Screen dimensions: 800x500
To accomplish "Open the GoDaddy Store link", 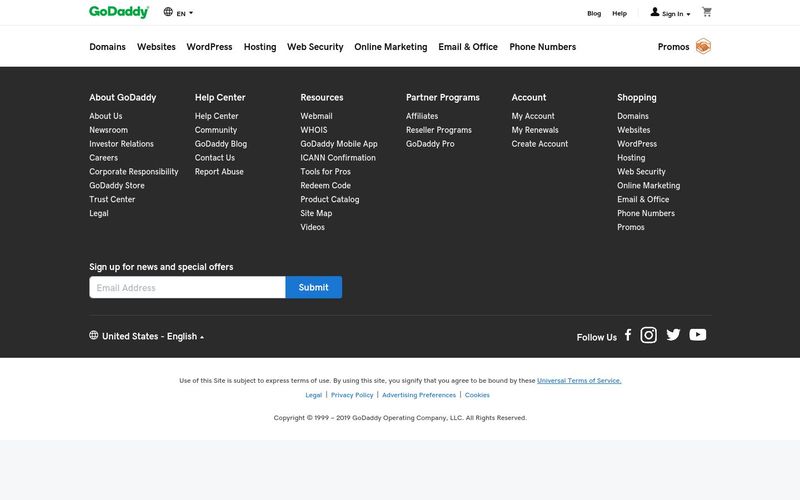I will click(117, 185).
